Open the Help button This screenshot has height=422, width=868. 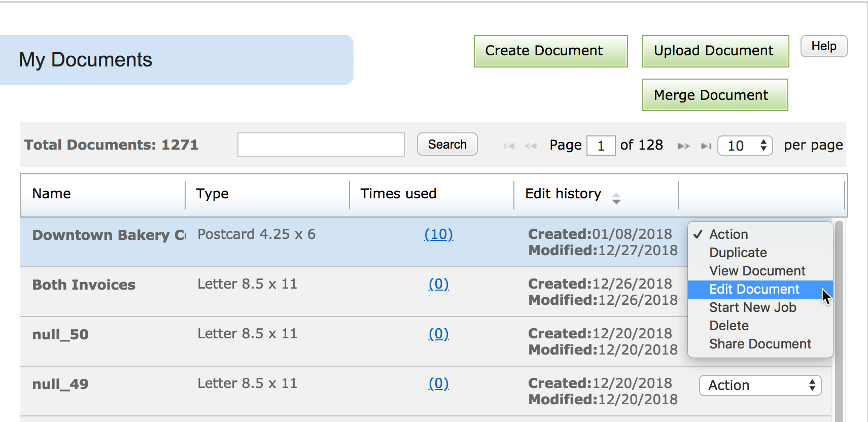(x=824, y=46)
